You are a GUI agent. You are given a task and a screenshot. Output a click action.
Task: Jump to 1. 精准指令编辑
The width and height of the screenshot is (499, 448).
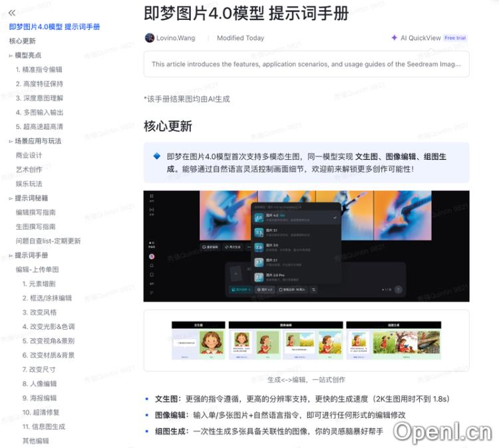(x=39, y=69)
